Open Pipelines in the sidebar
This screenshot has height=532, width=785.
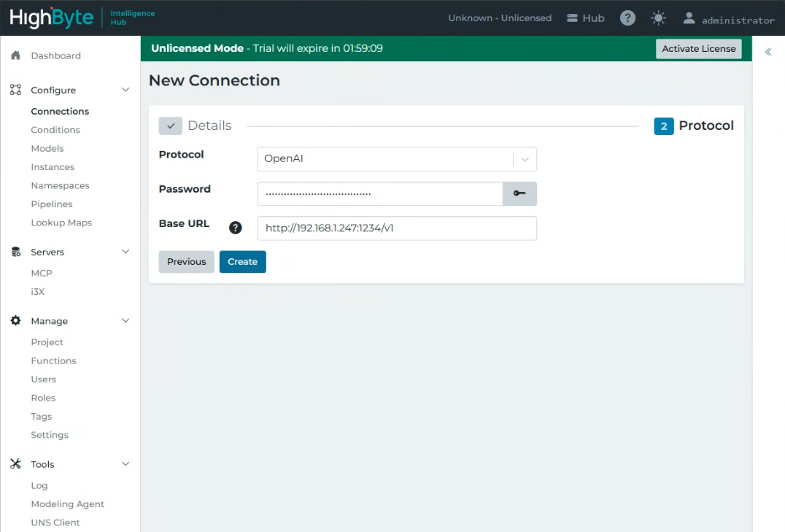pos(52,204)
